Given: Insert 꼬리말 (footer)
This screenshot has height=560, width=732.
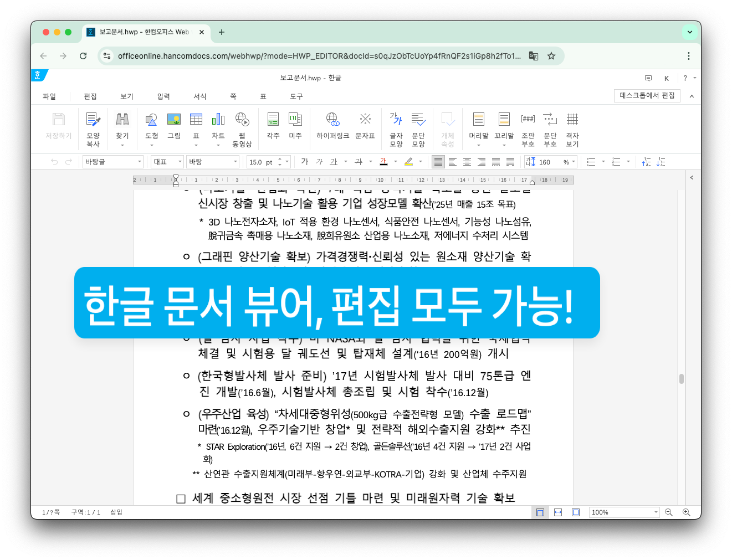Looking at the screenshot, I should point(504,129).
